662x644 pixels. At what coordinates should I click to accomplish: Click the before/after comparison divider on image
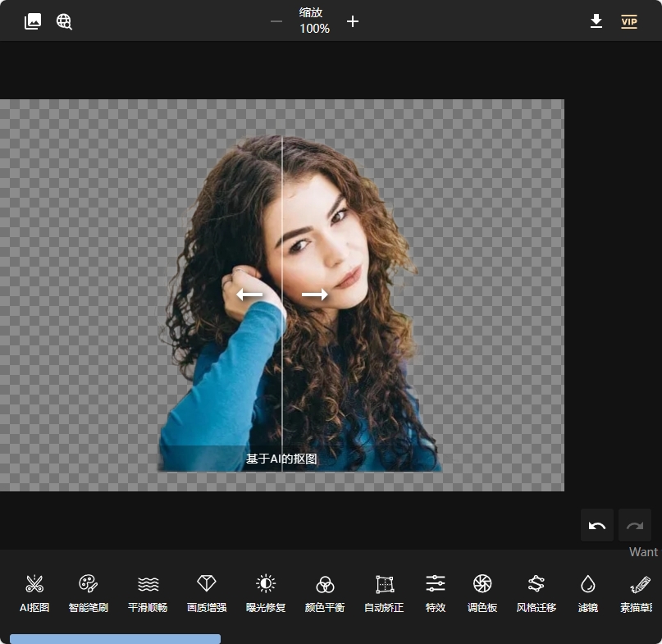283,295
